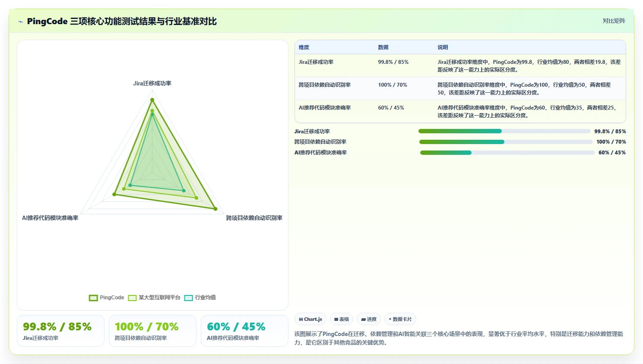Click the Jira迁移成功率 description text in table
Screen dimensions: 643x364
(529, 66)
